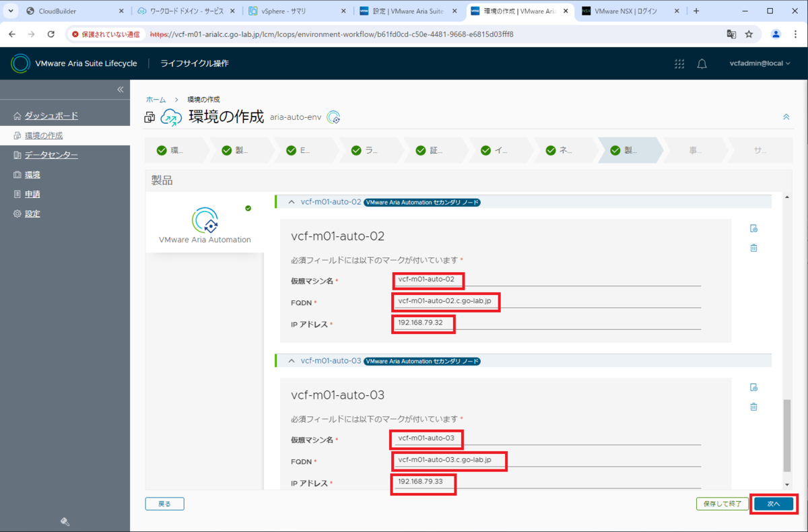The width and height of the screenshot is (808, 532).
Task: Follow the ホーム breadcrumb link
Action: (156, 99)
